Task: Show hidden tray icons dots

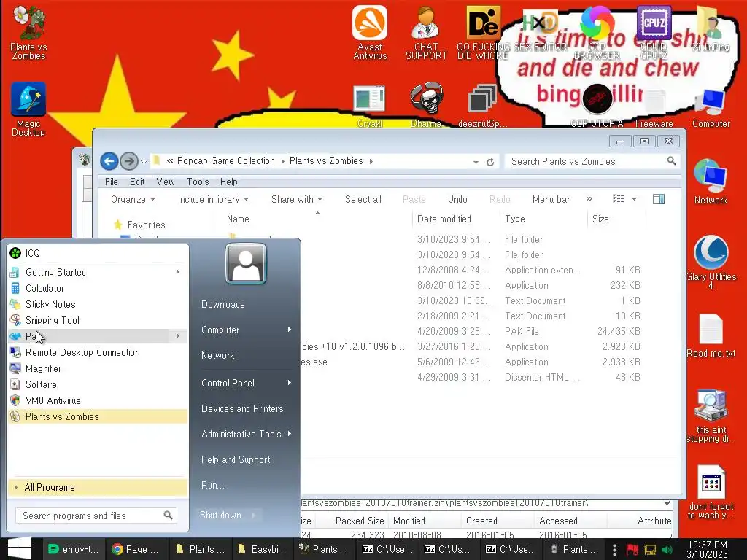Action: point(614,550)
